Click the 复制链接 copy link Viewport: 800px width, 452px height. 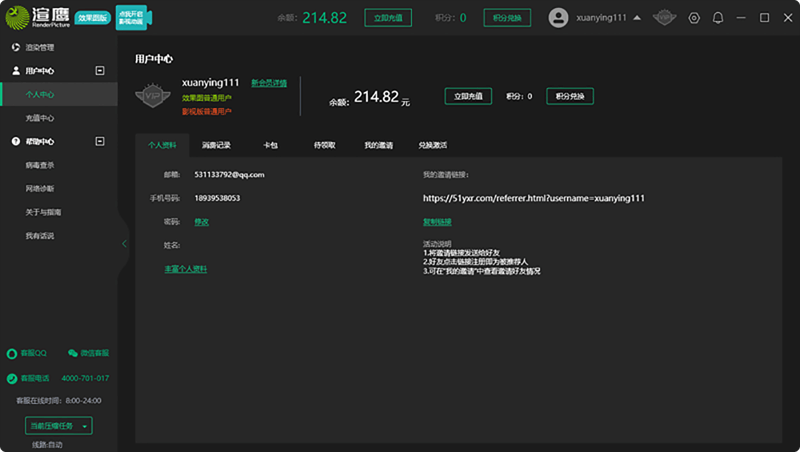pyautogui.click(x=437, y=221)
